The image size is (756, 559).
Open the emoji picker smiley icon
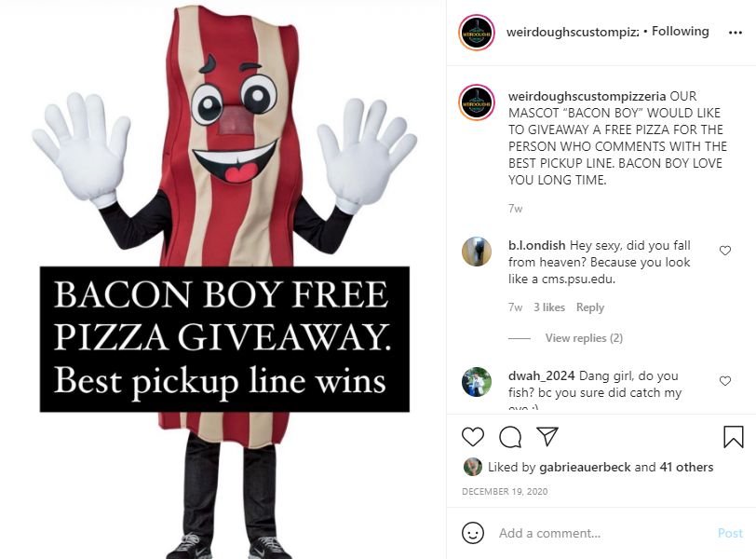click(x=473, y=533)
